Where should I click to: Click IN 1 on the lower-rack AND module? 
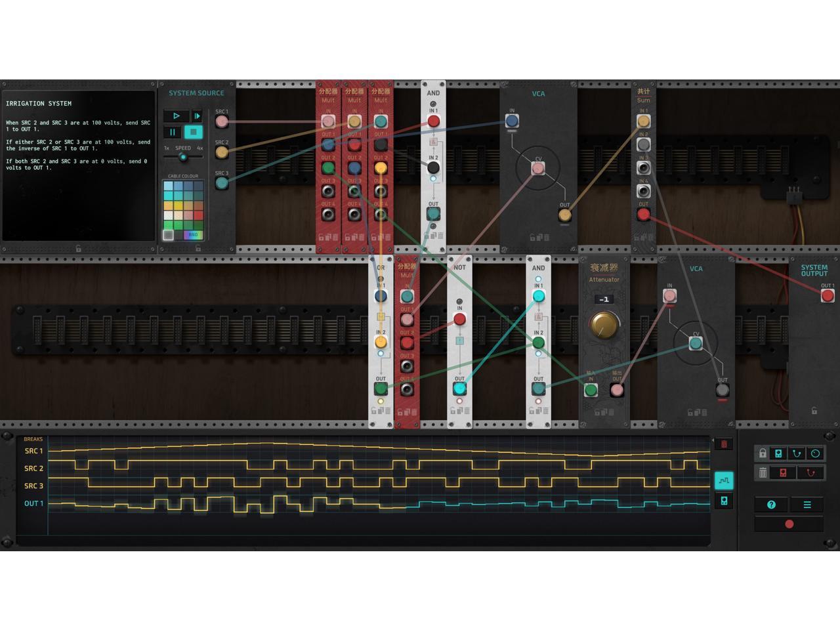tap(539, 297)
